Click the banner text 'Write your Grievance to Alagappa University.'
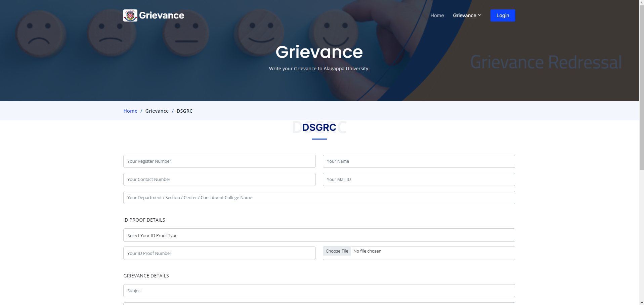Viewport: 644px width, 305px height. click(x=319, y=69)
